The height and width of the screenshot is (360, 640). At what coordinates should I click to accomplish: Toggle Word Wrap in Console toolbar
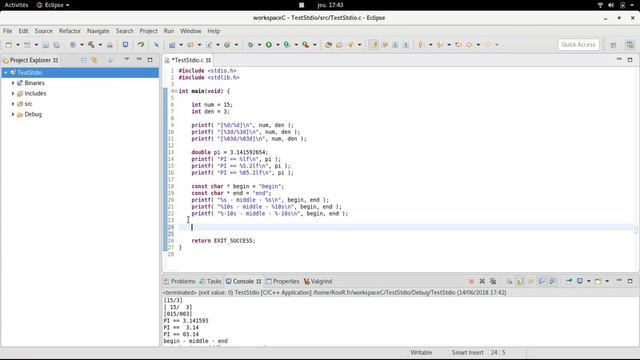click(531, 281)
